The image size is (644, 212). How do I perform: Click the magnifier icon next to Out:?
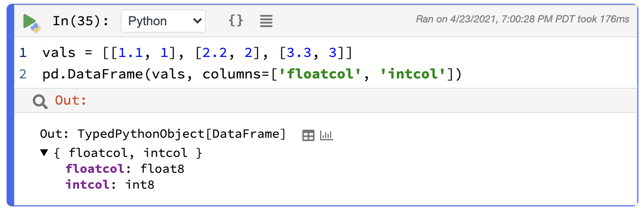(x=40, y=101)
